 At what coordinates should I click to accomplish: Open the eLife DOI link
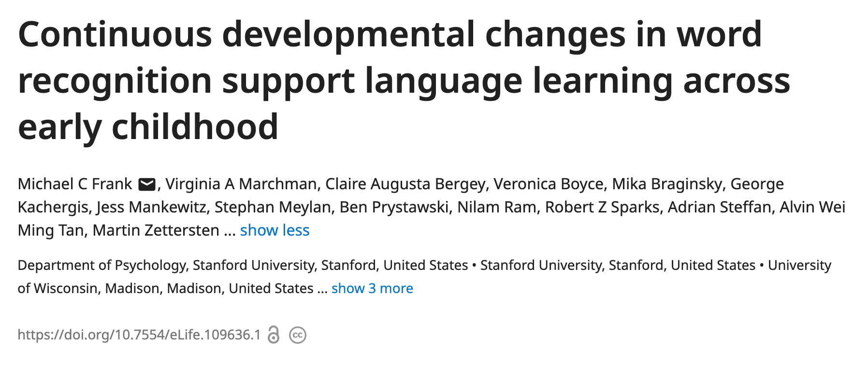pyautogui.click(x=139, y=335)
